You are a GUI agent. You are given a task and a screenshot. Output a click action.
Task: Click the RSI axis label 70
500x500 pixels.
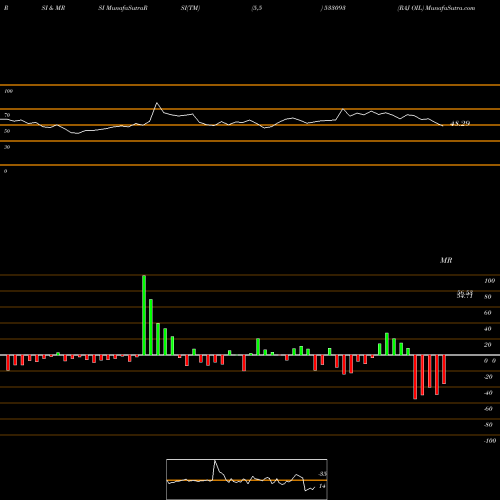pyautogui.click(x=7, y=115)
